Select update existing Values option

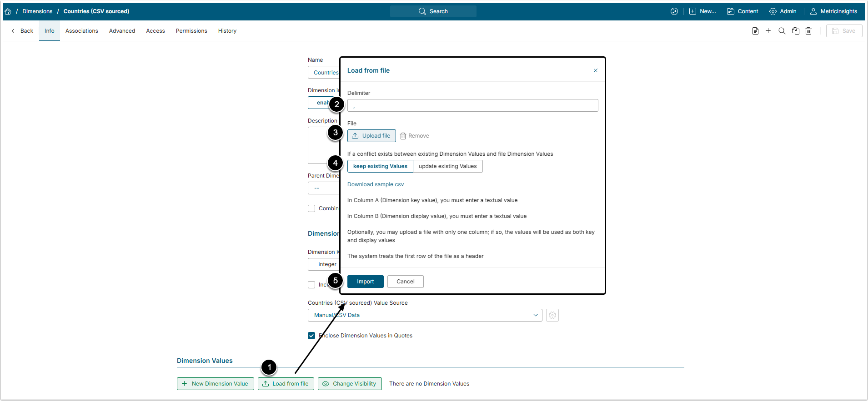click(448, 166)
